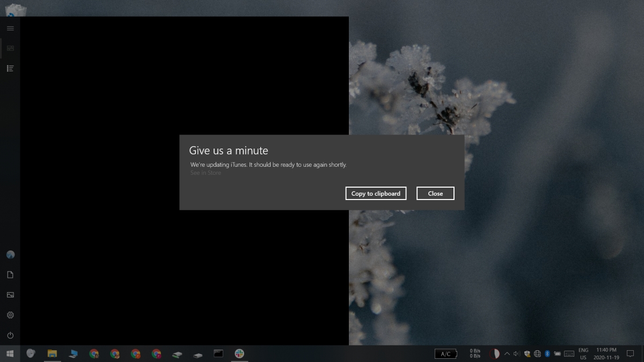The width and height of the screenshot is (644, 362).
Task: Open the touch keyboard tray icon
Action: pos(569,354)
